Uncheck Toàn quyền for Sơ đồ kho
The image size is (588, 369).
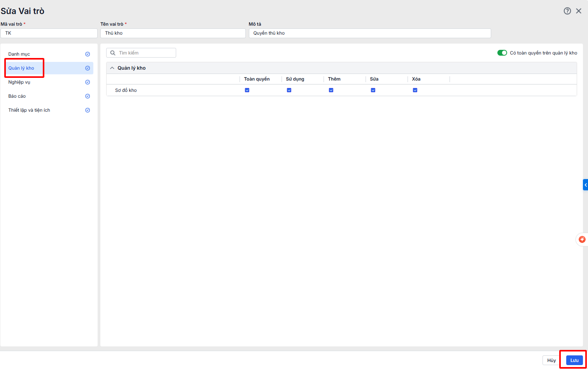pyautogui.click(x=247, y=90)
